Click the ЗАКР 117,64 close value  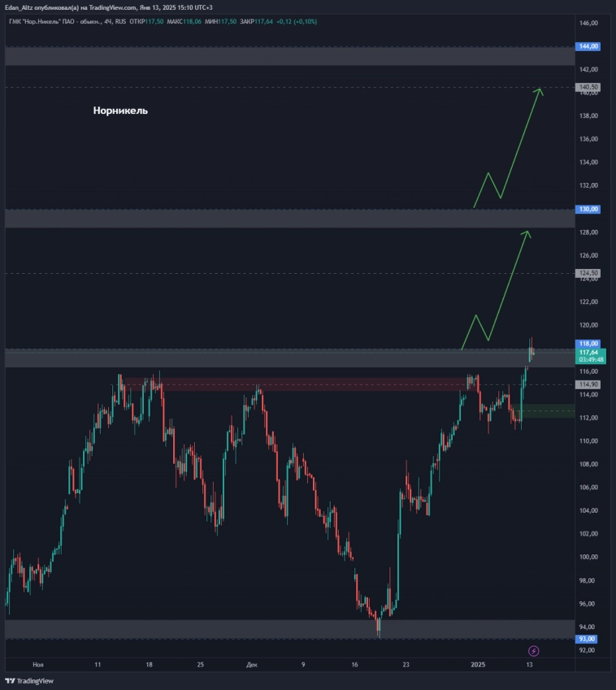[x=257, y=22]
